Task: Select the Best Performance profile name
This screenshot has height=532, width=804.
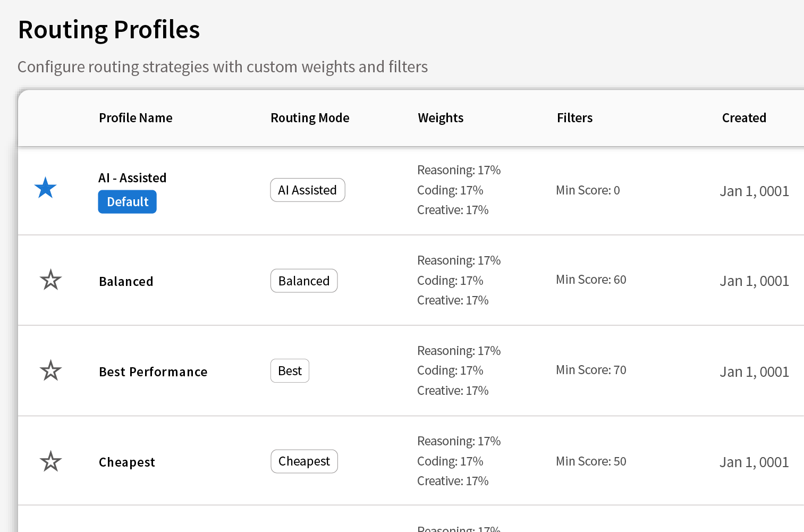Action: (154, 372)
